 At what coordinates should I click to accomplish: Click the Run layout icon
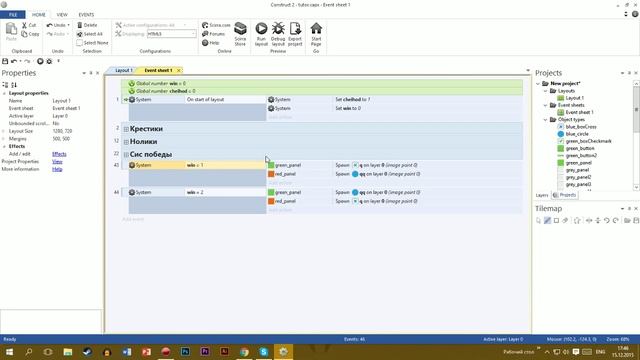261,29
